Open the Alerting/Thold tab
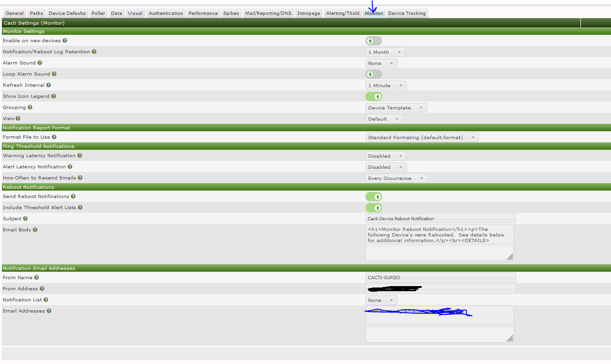Screen dimensions: 611x364 tap(343, 13)
